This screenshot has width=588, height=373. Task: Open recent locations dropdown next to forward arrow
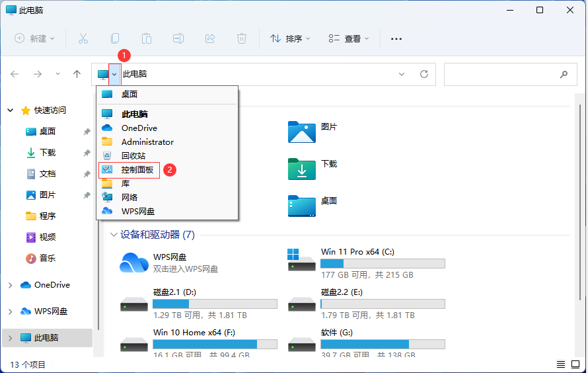coord(57,74)
